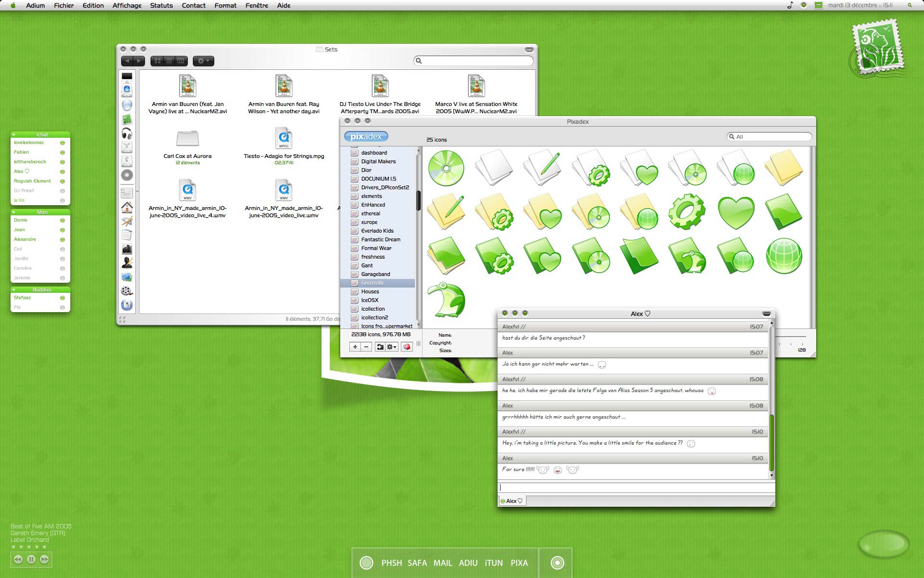Open the Statuts menu
Viewport: 924px width, 578px height.
161,5
